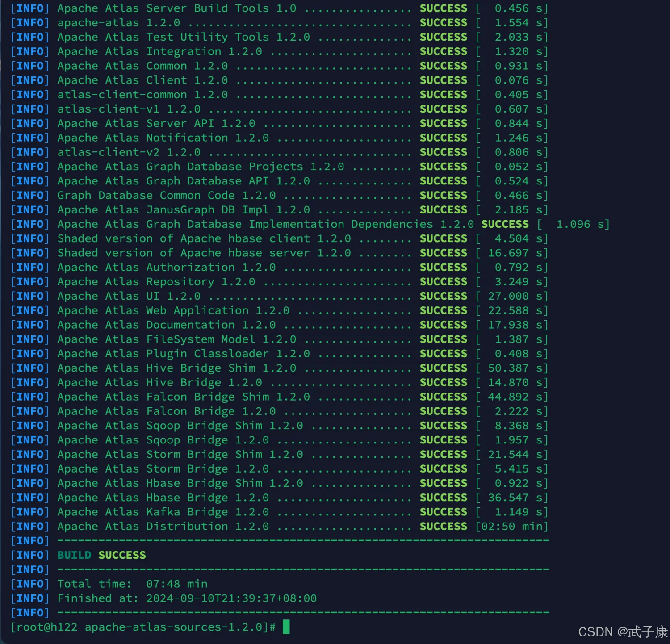Click the '1.096 s' Implementation Dependencies time
The height and width of the screenshot is (644, 670).
pos(580,224)
